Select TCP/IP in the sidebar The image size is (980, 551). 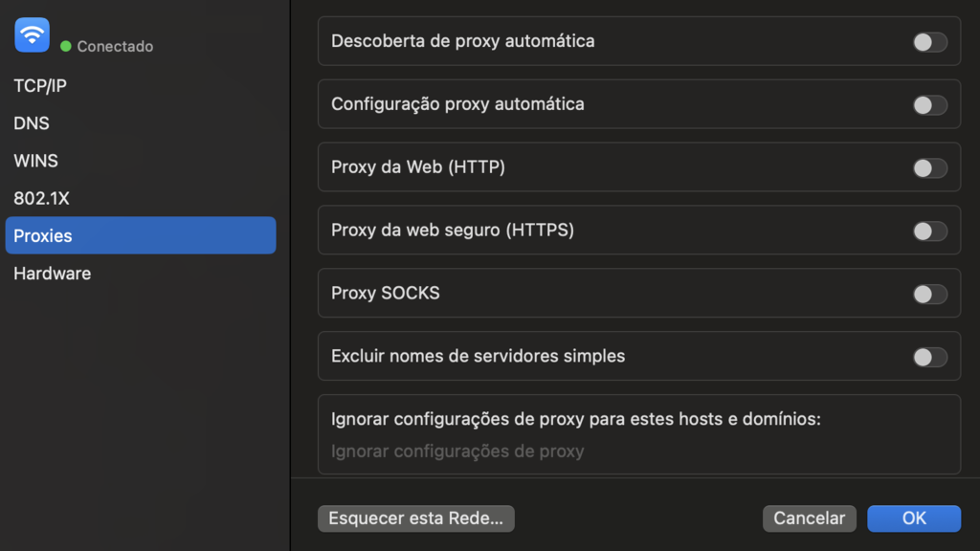tap(38, 85)
